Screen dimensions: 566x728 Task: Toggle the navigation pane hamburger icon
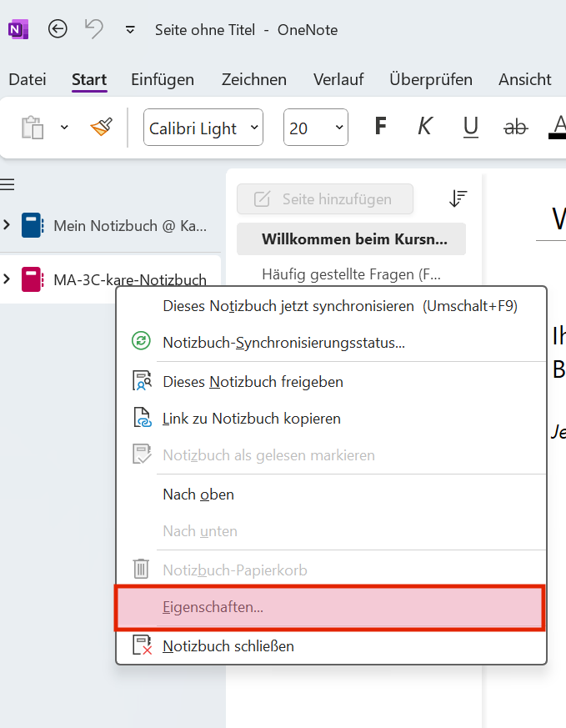pos(7,184)
